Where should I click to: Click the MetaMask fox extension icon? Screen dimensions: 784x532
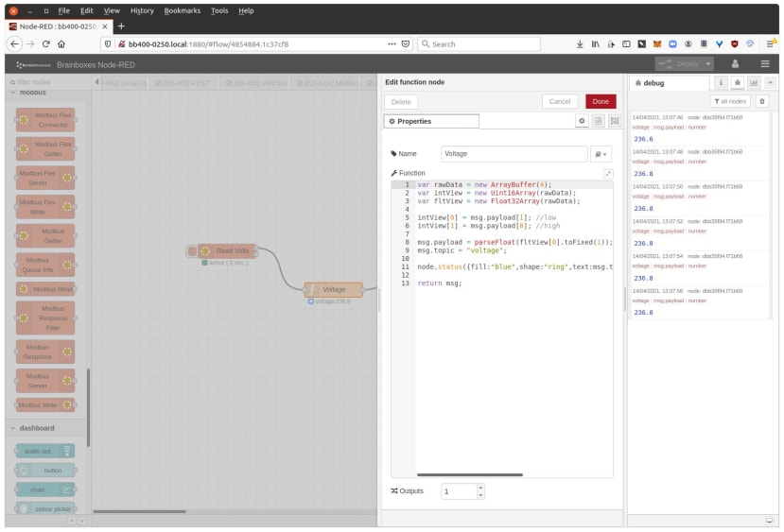(657, 44)
